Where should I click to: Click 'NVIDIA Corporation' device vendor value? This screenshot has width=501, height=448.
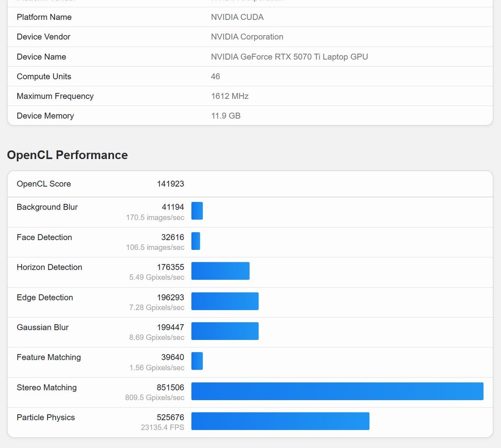click(247, 37)
